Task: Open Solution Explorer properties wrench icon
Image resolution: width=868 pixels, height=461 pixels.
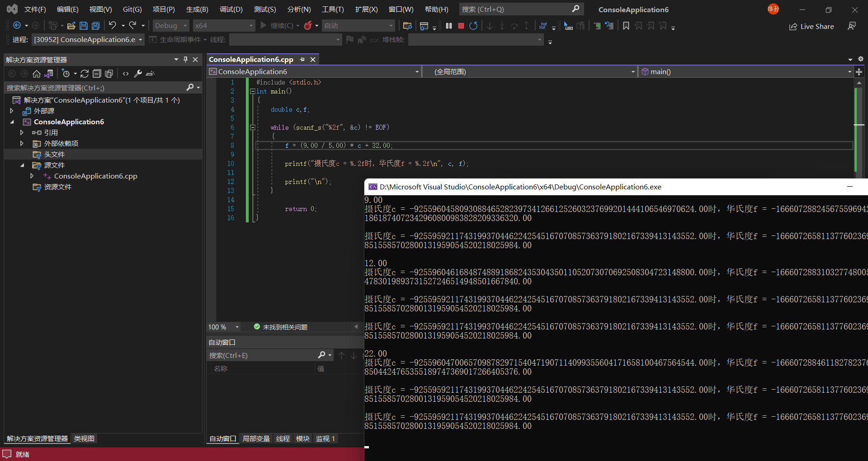Action: [138, 74]
